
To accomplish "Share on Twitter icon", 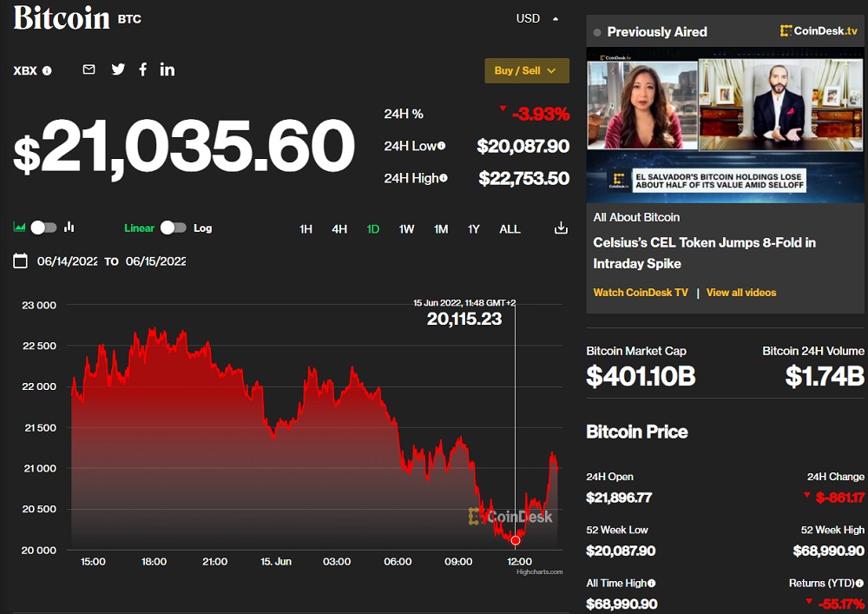I will point(118,69).
